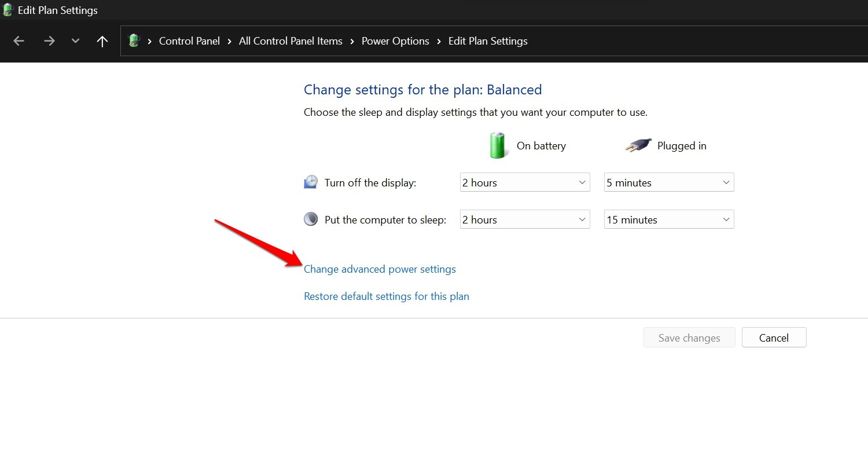Viewport: 868px width, 462px height.
Task: Click the battery icon in address bar
Action: tap(134, 41)
